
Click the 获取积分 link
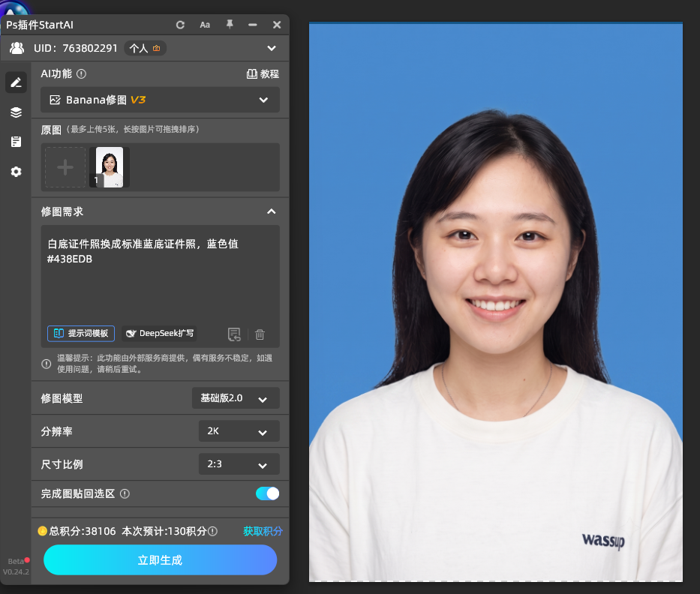pos(263,531)
